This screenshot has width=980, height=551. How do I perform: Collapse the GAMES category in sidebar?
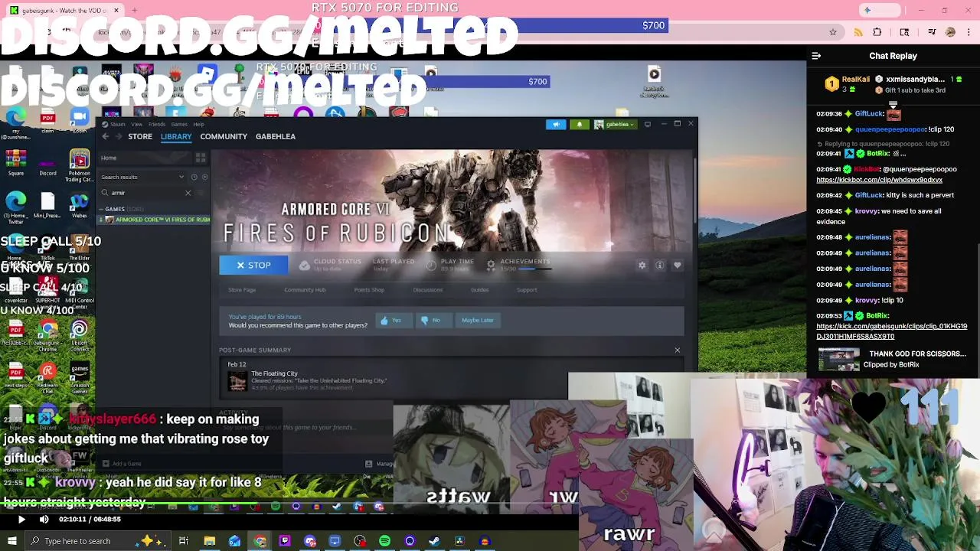(103, 209)
